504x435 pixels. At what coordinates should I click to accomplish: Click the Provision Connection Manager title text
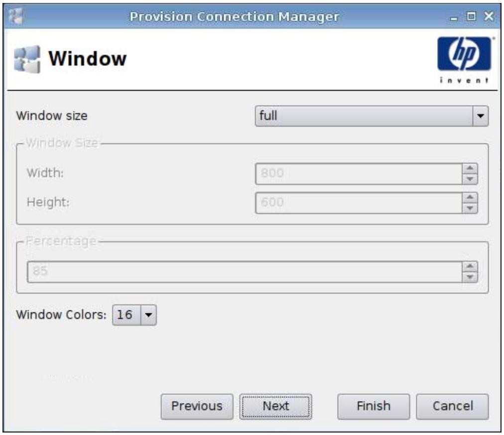pos(235,16)
